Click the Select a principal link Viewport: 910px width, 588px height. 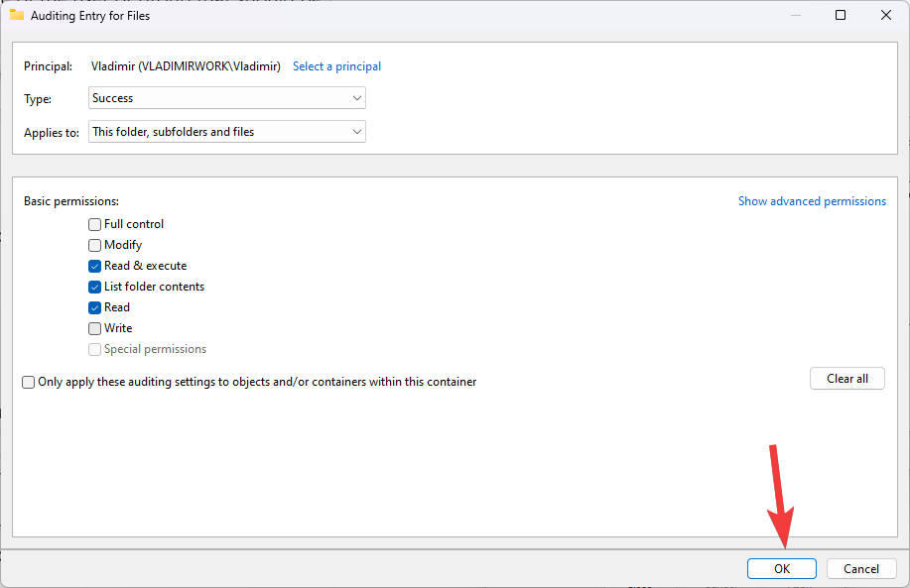pos(336,66)
